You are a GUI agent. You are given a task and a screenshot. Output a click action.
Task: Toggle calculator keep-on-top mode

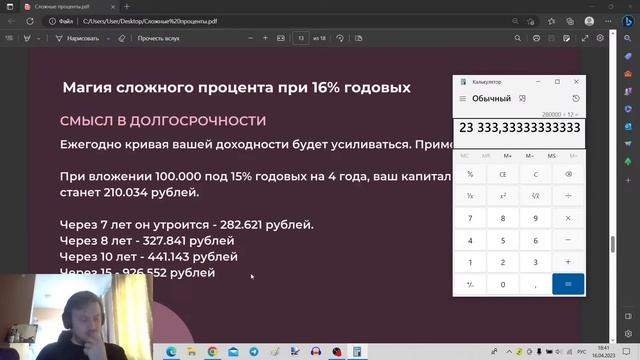[x=522, y=98]
